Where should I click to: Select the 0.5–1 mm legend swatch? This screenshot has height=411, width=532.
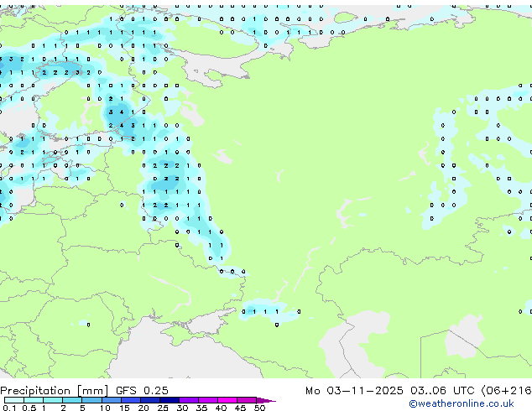[x=34, y=400]
